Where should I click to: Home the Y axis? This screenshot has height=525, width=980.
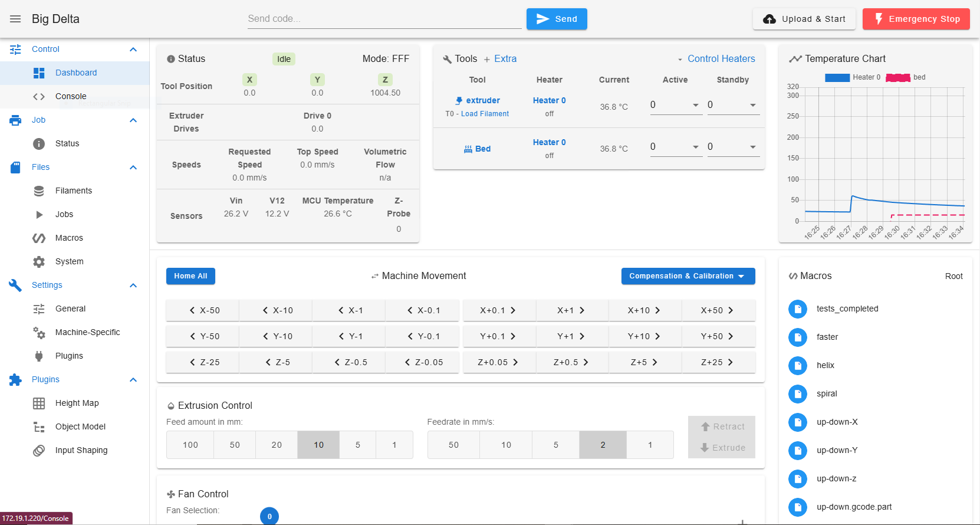point(317,80)
